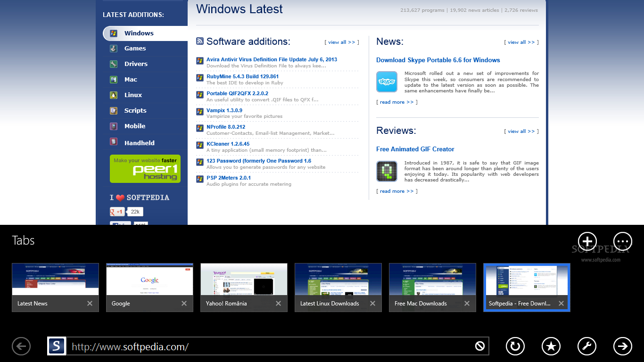The width and height of the screenshot is (644, 362).
Task: Click the peer1 hosting advertisement banner
Action: click(x=145, y=169)
